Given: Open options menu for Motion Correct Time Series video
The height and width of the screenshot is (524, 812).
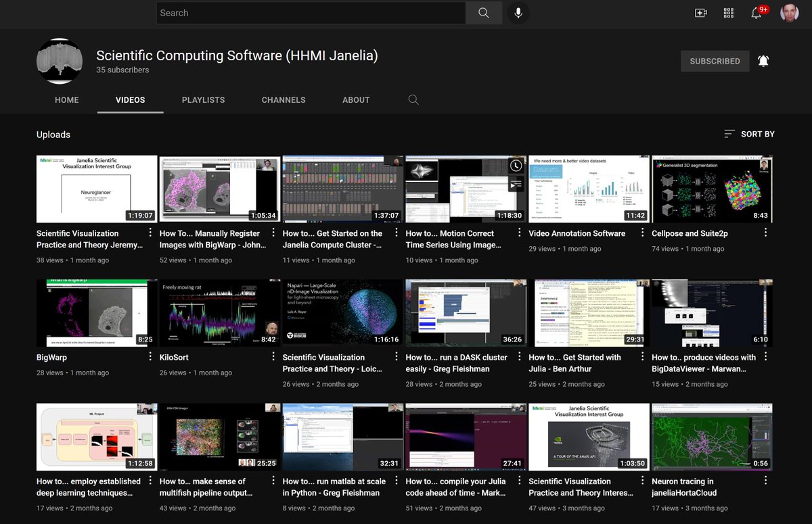Looking at the screenshot, I should (x=520, y=233).
